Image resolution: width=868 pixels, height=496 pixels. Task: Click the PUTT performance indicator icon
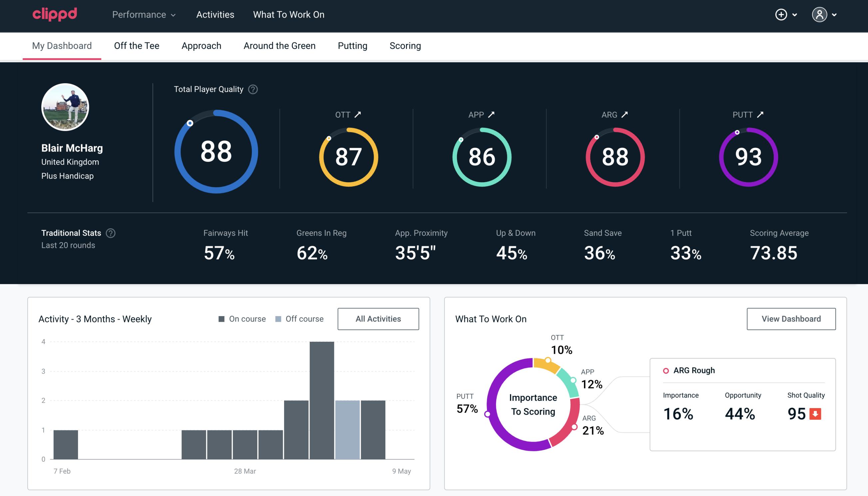pyautogui.click(x=761, y=114)
